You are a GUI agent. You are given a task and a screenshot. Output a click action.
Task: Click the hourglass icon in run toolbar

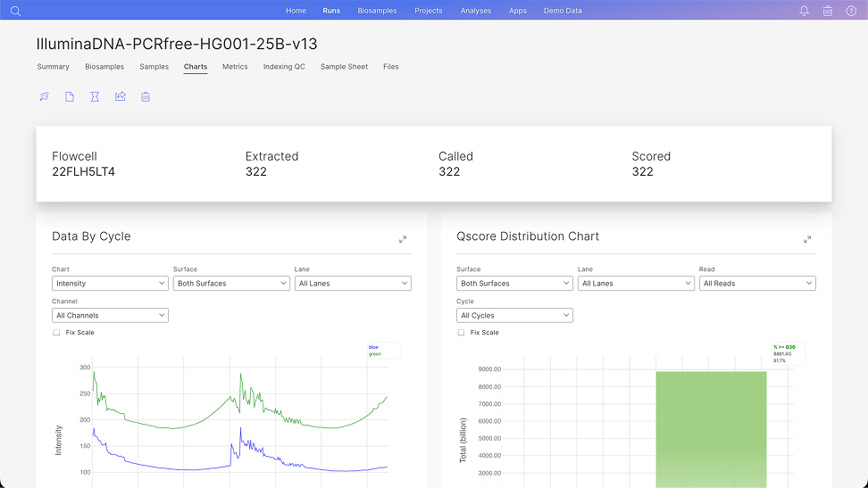(x=95, y=97)
